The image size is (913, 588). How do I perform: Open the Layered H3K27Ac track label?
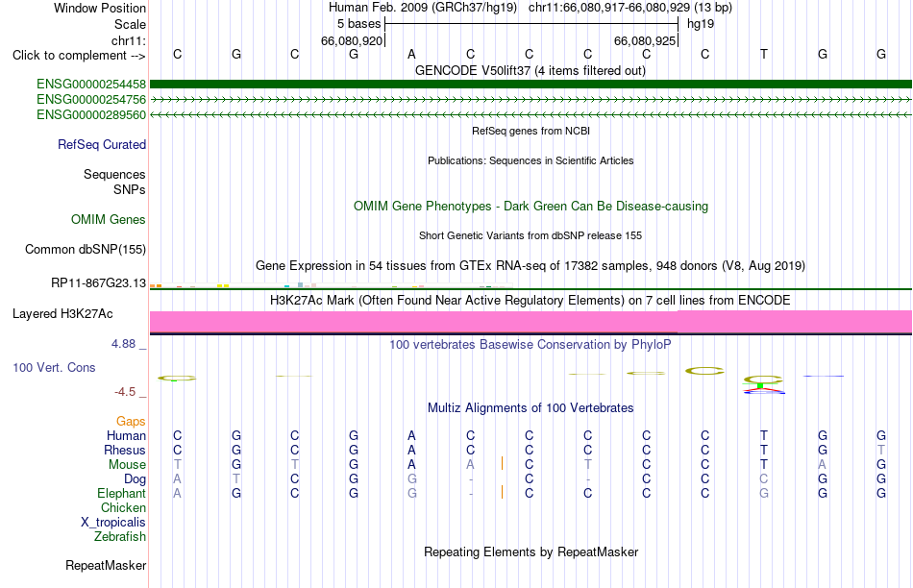point(62,314)
